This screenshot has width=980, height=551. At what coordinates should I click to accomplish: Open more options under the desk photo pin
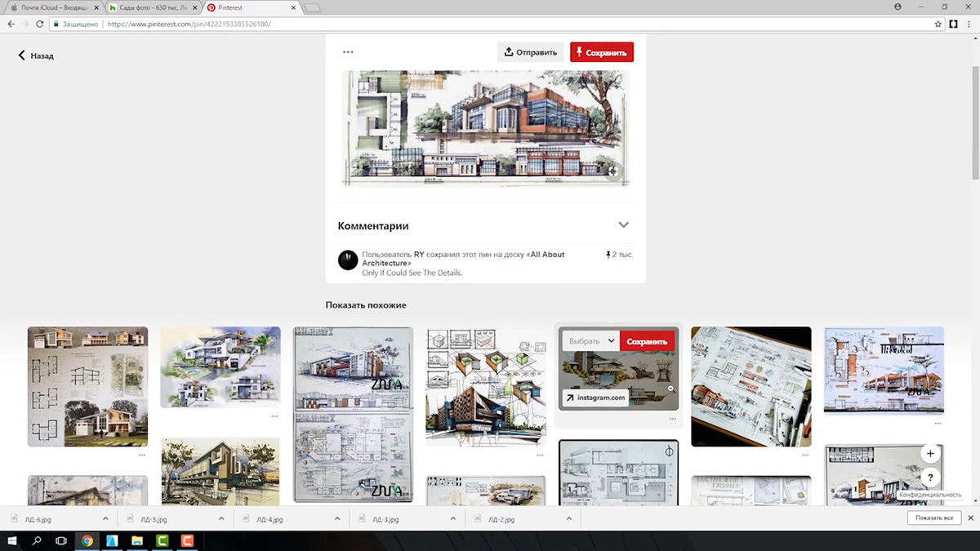(806, 455)
